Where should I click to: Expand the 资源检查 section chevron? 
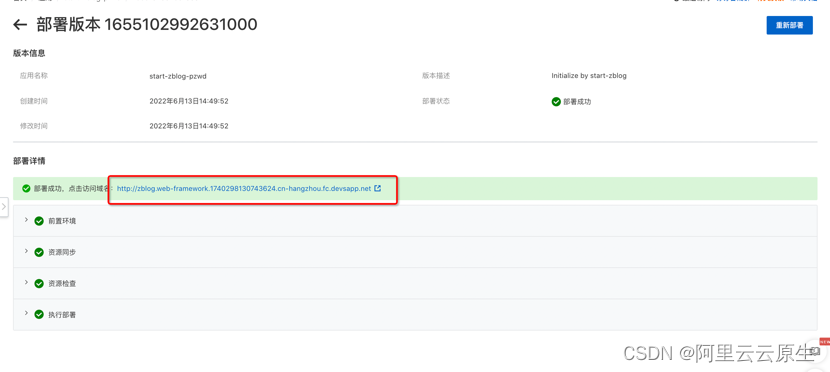[26, 283]
